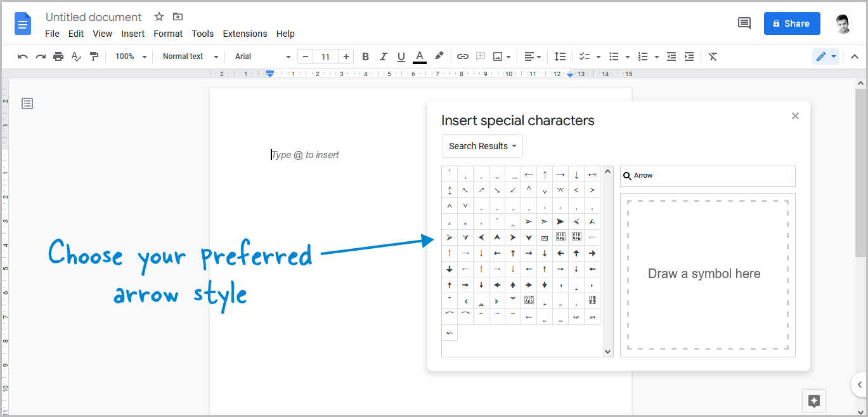Open the Arial font family dropdown
This screenshot has height=417, width=868.
tap(260, 56)
